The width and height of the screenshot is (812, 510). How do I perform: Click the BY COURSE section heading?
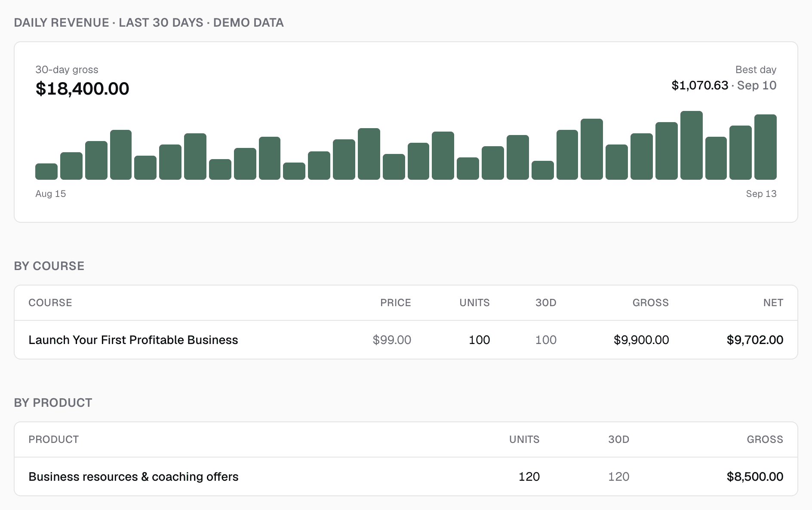pos(49,266)
